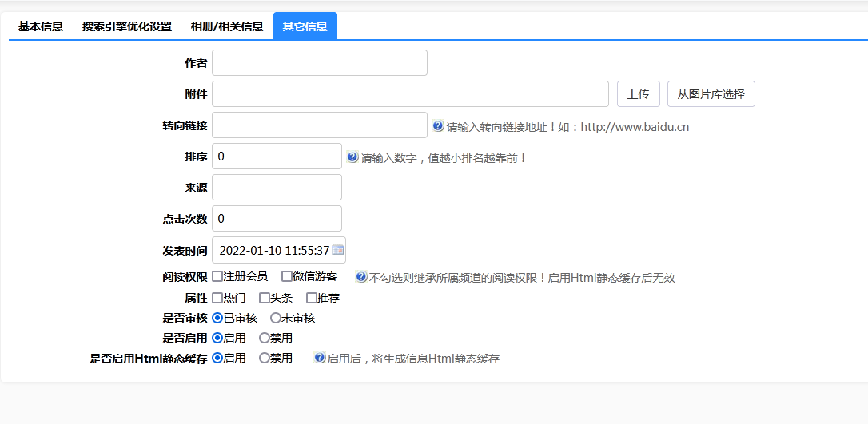Screen dimensions: 868x424
Task: Choose 禁用 for 是否启用
Action: [265, 337]
